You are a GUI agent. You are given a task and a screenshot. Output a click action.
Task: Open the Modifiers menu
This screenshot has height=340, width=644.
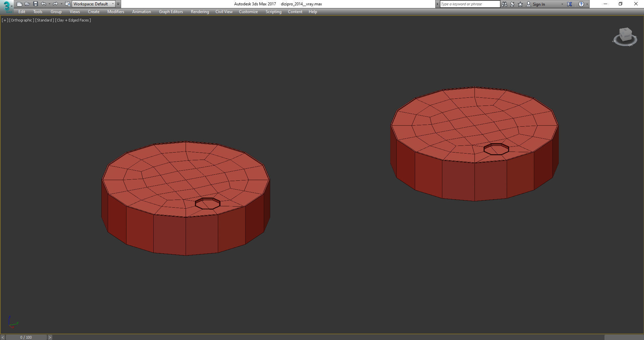116,12
